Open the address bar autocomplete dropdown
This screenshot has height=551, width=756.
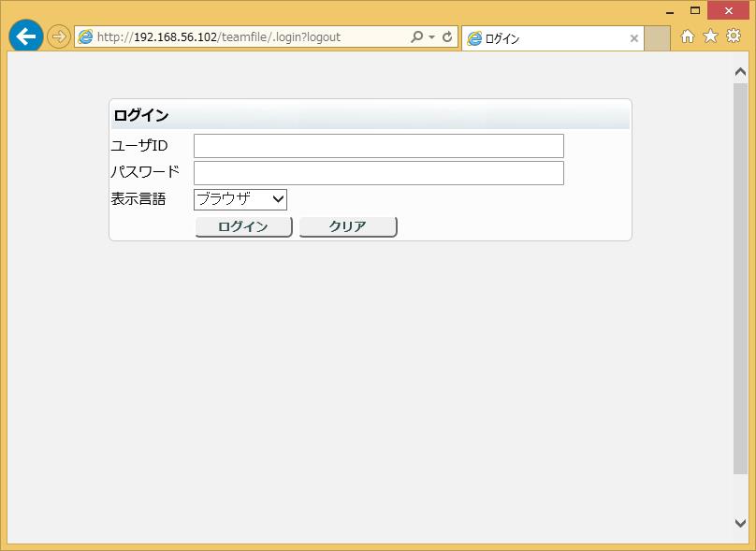(x=433, y=36)
